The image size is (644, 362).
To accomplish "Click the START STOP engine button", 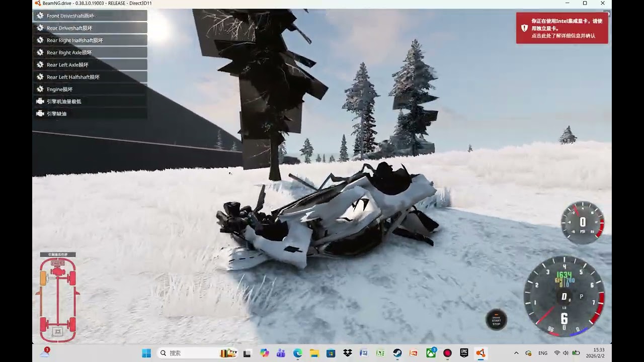I will (x=496, y=320).
